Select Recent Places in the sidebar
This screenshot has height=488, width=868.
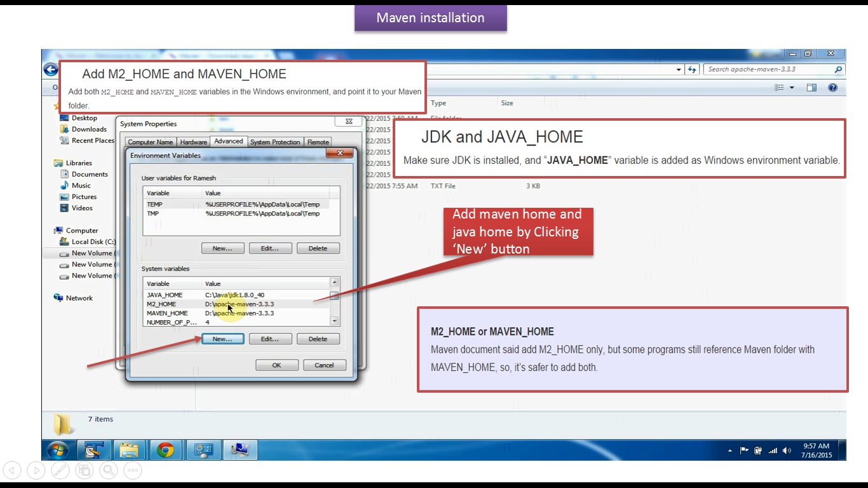(x=88, y=140)
